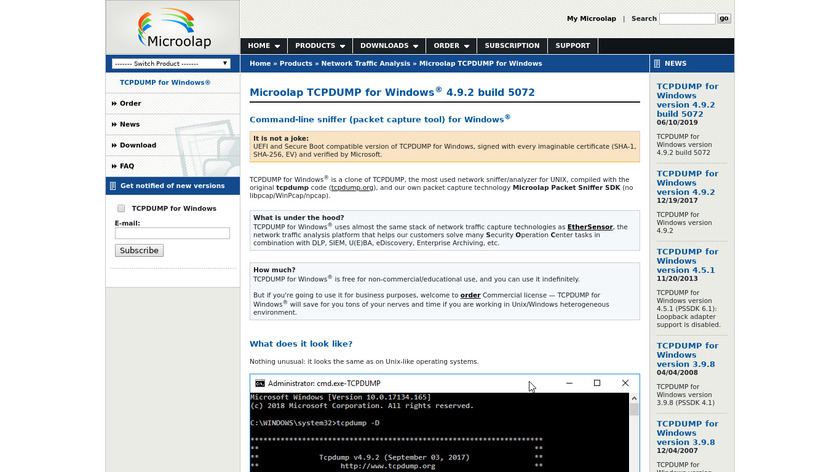840x472 pixels.
Task: Click the My Microolap link
Action: (x=591, y=19)
